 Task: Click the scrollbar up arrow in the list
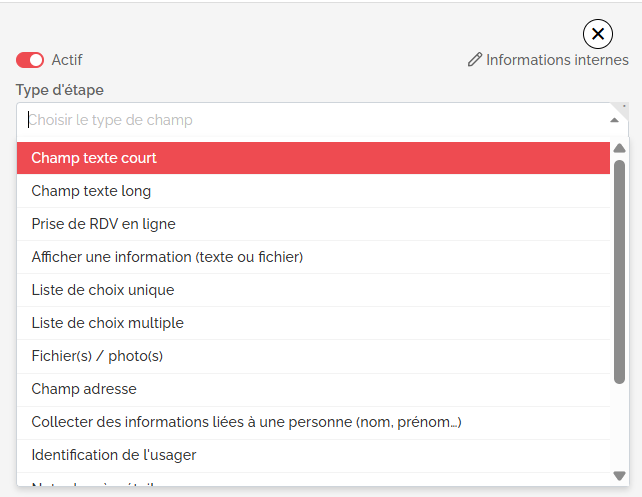pos(619,148)
